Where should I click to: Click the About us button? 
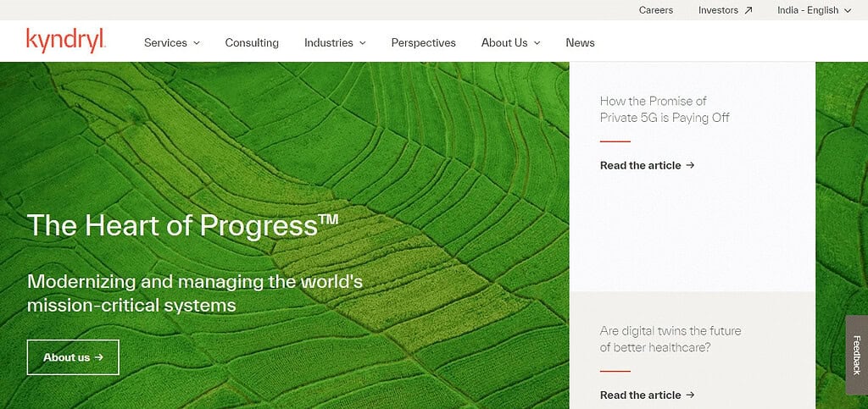[73, 357]
